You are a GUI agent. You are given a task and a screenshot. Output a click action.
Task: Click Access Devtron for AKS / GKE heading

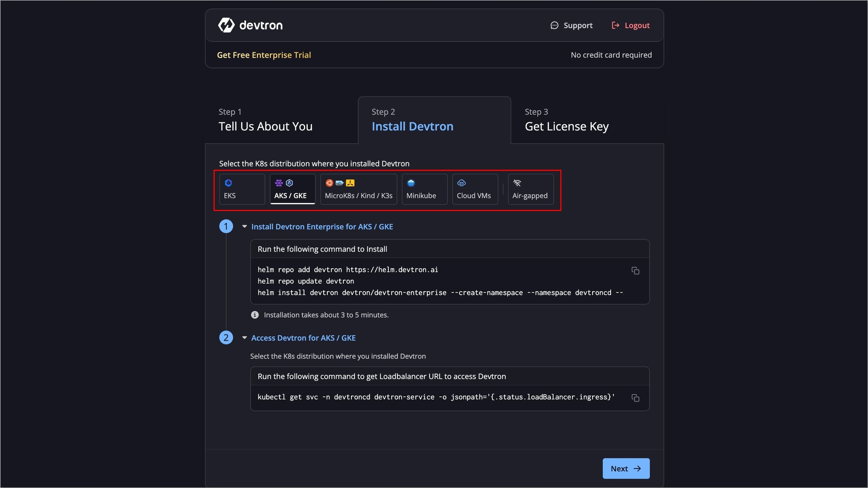click(303, 338)
